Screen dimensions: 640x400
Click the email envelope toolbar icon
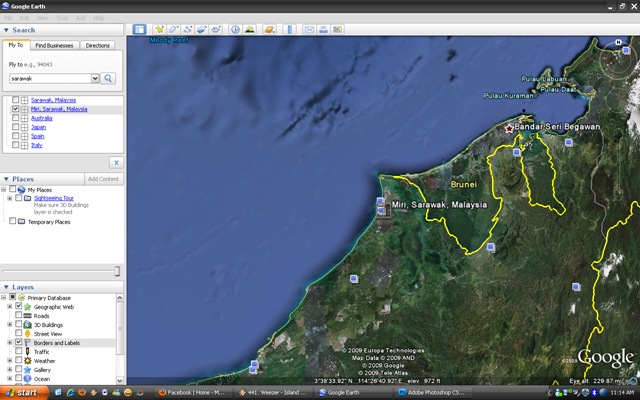309,29
